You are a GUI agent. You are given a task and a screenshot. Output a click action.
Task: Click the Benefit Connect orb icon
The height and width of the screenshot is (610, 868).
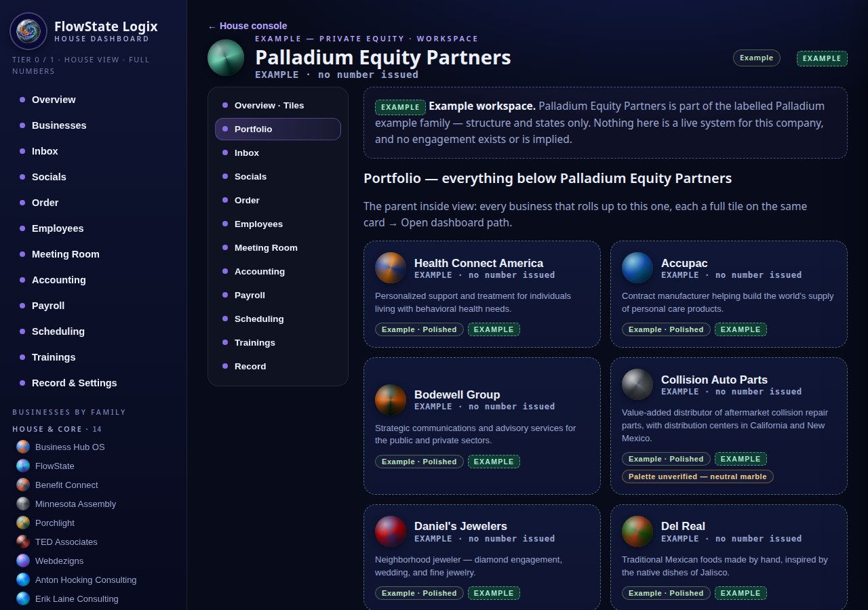coord(23,485)
